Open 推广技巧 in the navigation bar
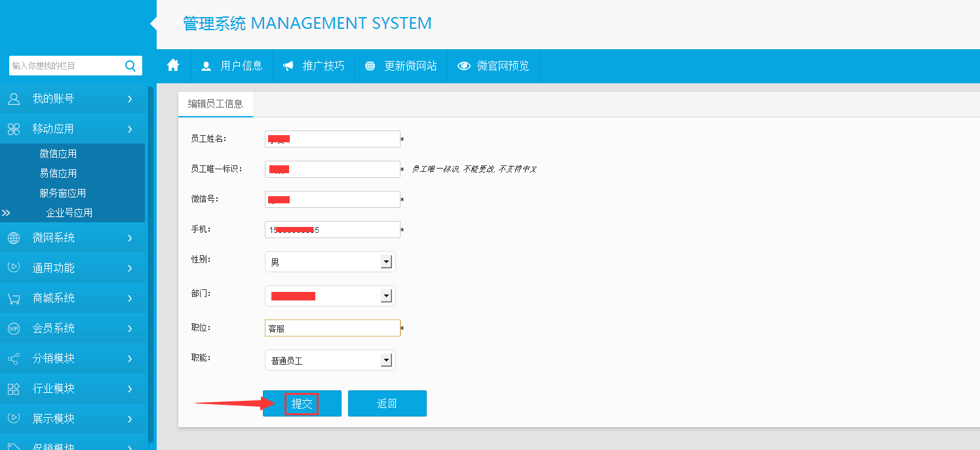 coord(314,66)
